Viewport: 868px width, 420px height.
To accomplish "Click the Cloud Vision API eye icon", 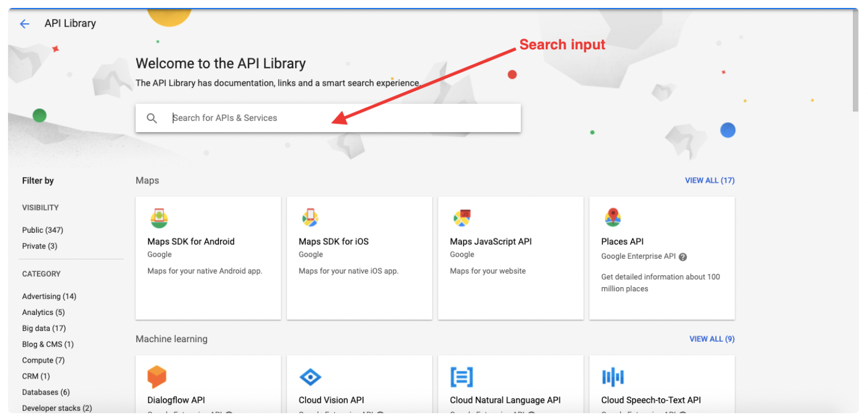I will [x=310, y=377].
